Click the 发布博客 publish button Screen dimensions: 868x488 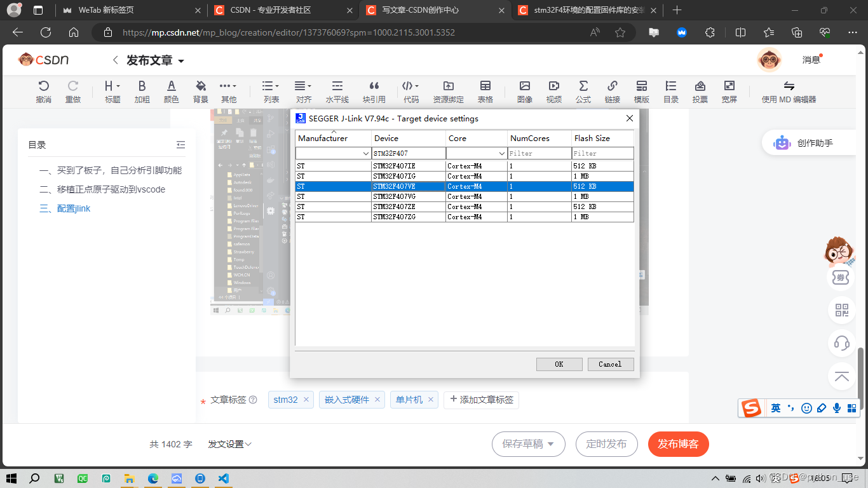pyautogui.click(x=678, y=444)
